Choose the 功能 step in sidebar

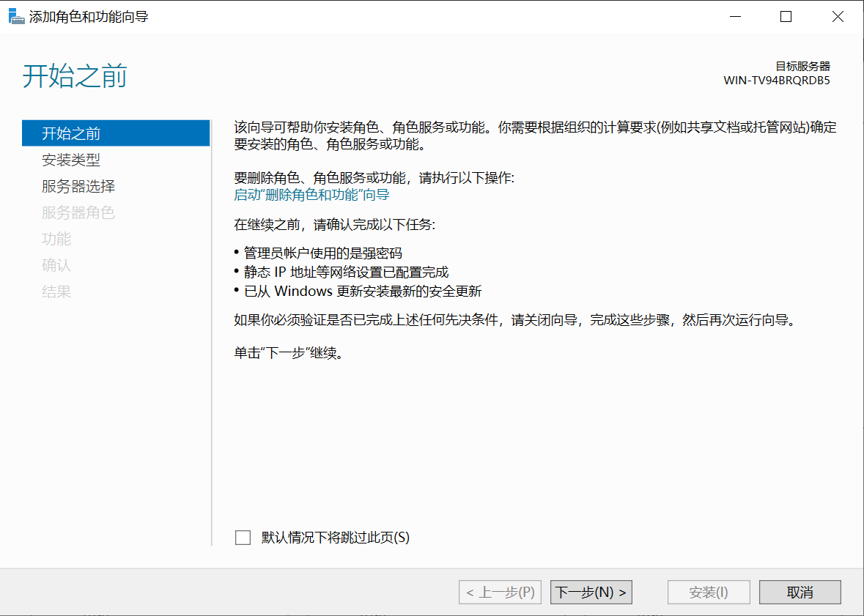click(x=56, y=239)
